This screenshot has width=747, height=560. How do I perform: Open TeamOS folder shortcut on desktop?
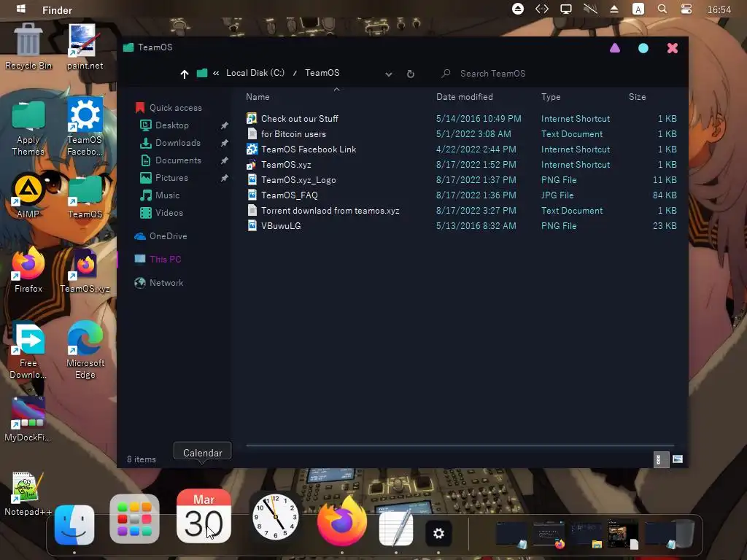pos(85,196)
